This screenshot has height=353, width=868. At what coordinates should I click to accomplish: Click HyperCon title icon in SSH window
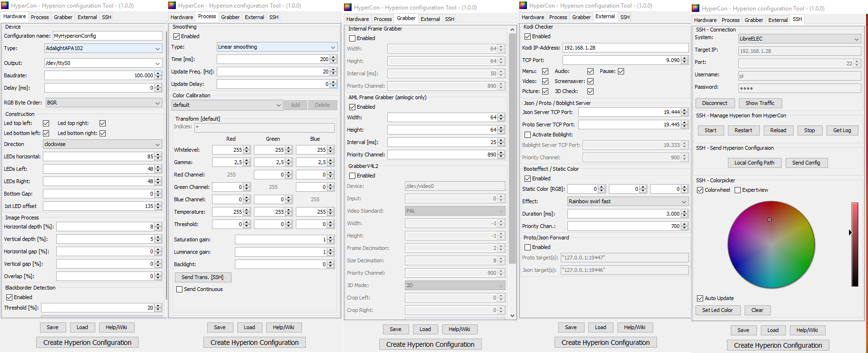click(x=696, y=9)
